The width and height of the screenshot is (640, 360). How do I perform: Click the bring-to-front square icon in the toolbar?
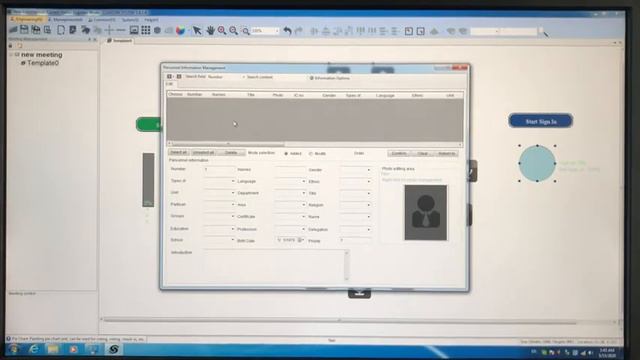409,31
